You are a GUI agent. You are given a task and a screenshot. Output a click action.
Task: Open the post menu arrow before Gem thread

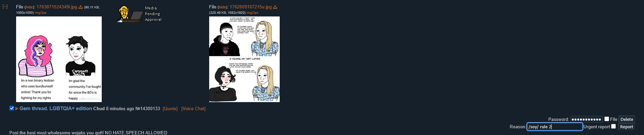17,108
